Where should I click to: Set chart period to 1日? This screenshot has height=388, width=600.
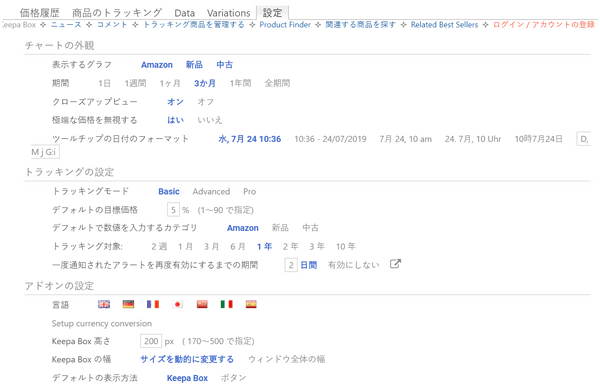point(104,83)
